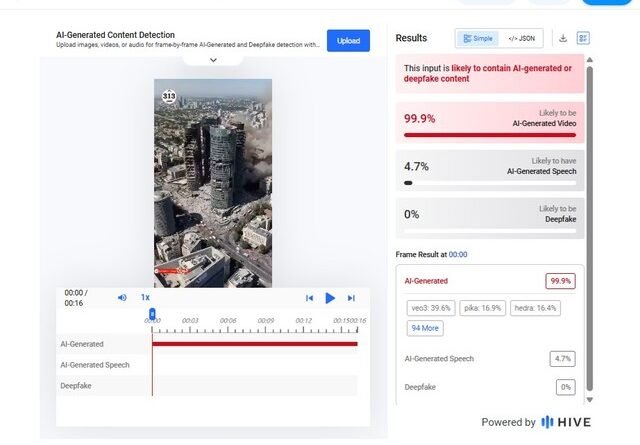
Task: Change the 1x playback speed
Action: (145, 297)
